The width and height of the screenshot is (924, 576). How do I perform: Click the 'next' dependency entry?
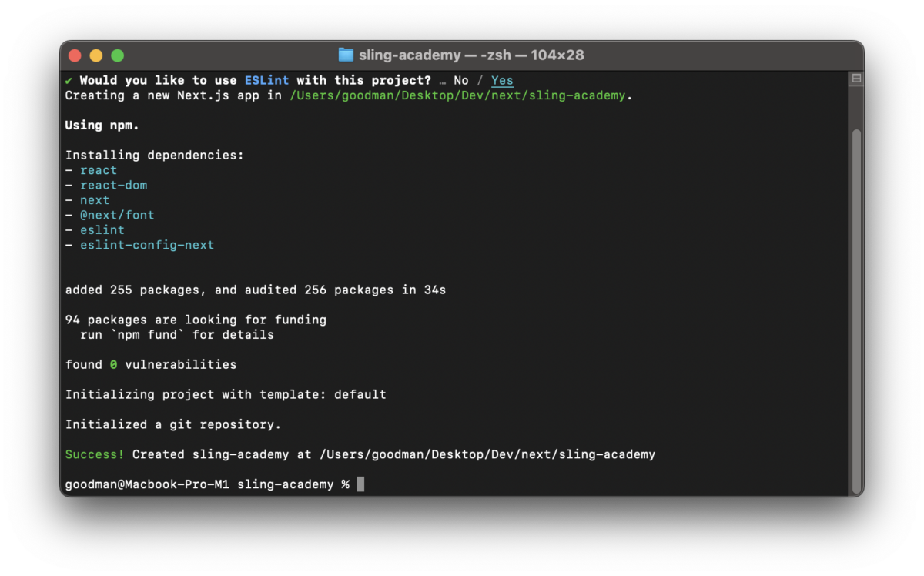95,200
